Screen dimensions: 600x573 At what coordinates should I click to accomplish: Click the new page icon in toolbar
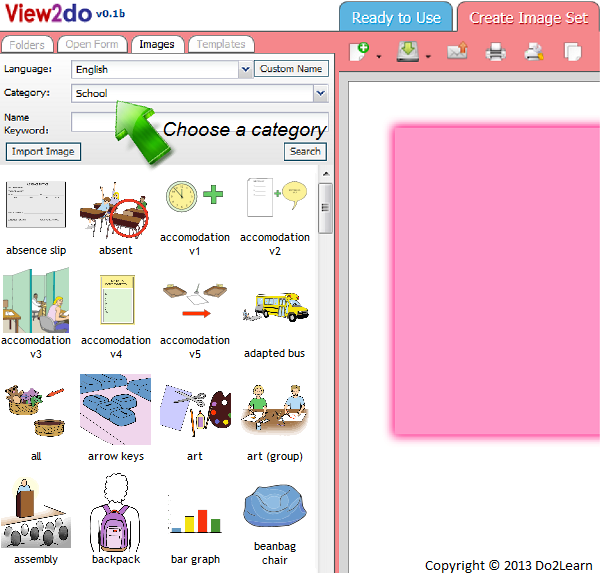click(x=360, y=52)
